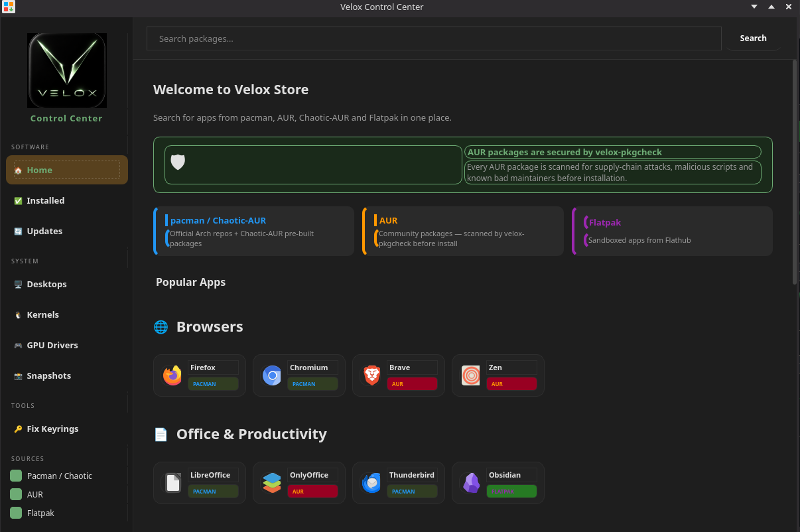Screen dimensions: 800x532
Task: Click the Chromium app icon
Action: click(272, 375)
